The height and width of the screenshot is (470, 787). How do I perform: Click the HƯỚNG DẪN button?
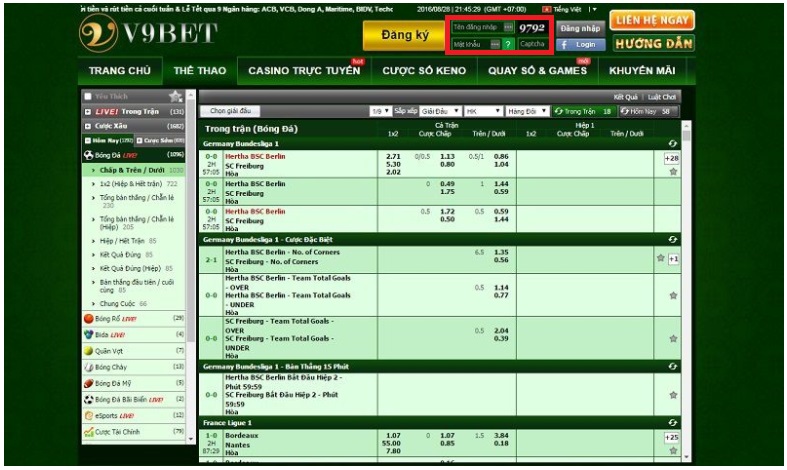[x=653, y=44]
